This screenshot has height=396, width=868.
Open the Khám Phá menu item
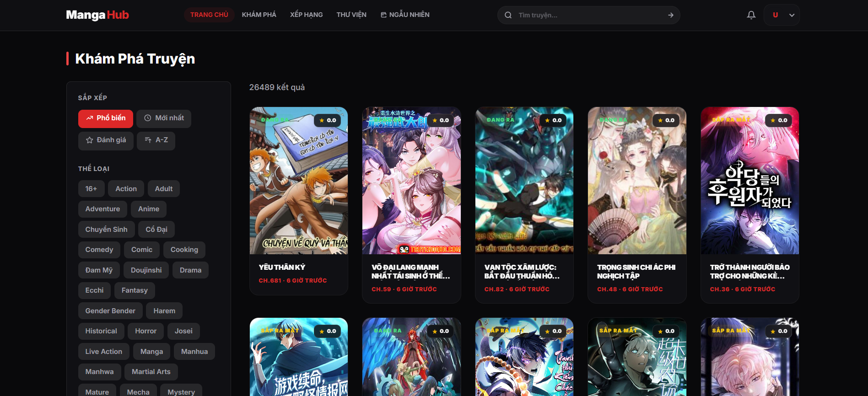click(259, 15)
